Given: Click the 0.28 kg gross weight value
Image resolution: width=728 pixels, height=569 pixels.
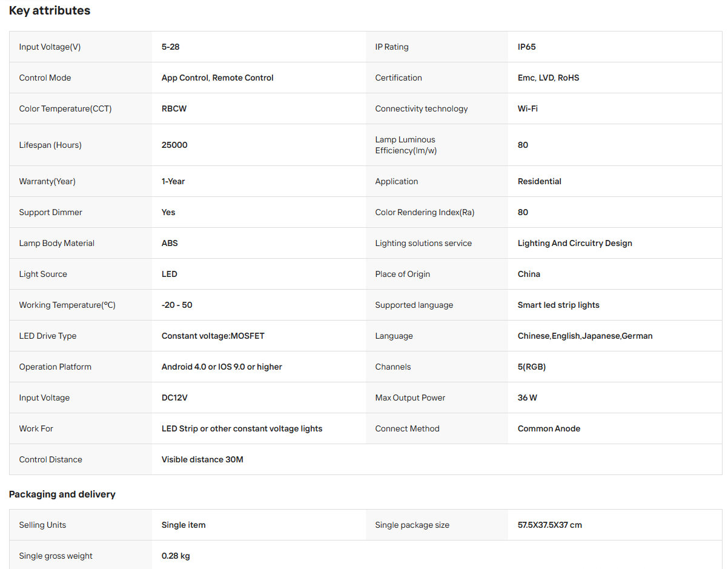Looking at the screenshot, I should 176,556.
